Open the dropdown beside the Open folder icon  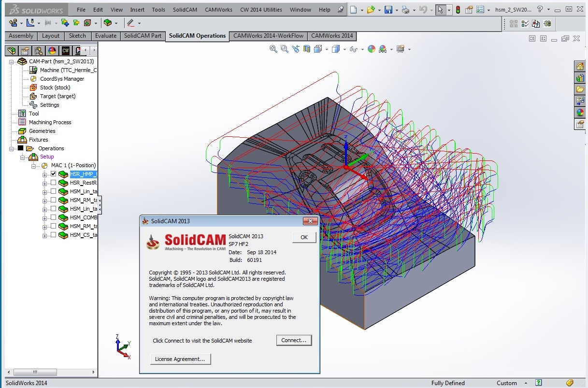tap(379, 10)
